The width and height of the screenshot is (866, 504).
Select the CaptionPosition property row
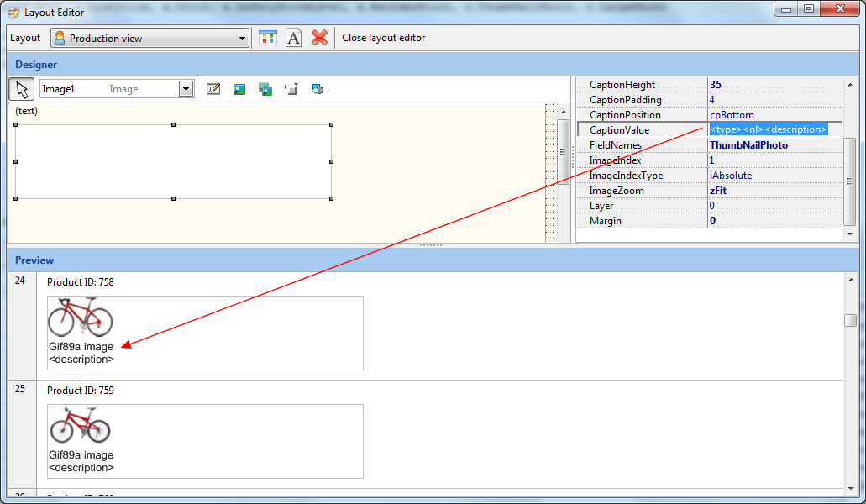643,115
